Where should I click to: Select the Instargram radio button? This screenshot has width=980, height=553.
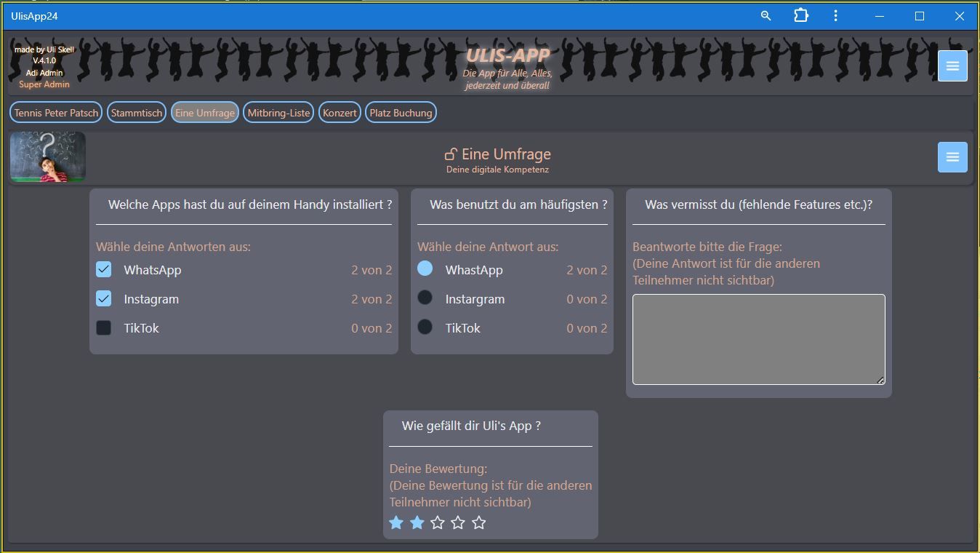(425, 298)
